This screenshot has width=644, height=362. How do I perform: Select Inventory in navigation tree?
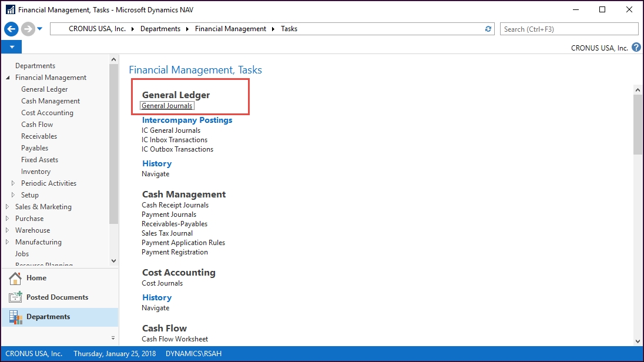coord(36,172)
